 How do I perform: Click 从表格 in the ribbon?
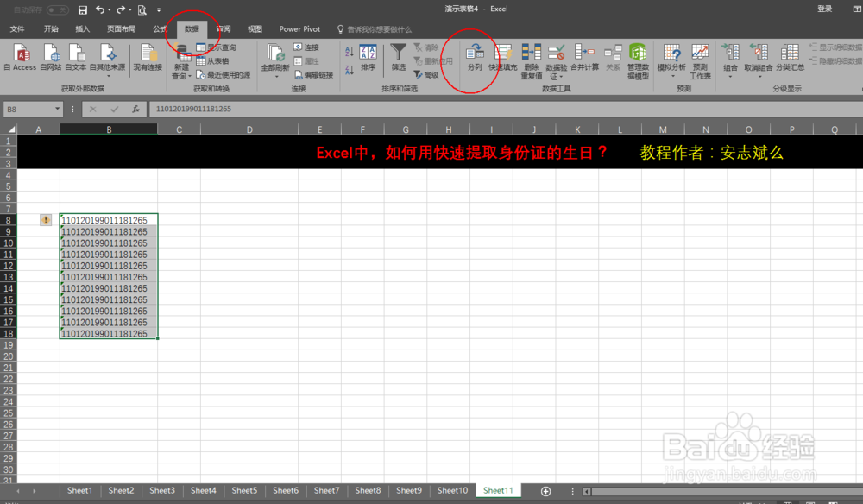click(212, 61)
